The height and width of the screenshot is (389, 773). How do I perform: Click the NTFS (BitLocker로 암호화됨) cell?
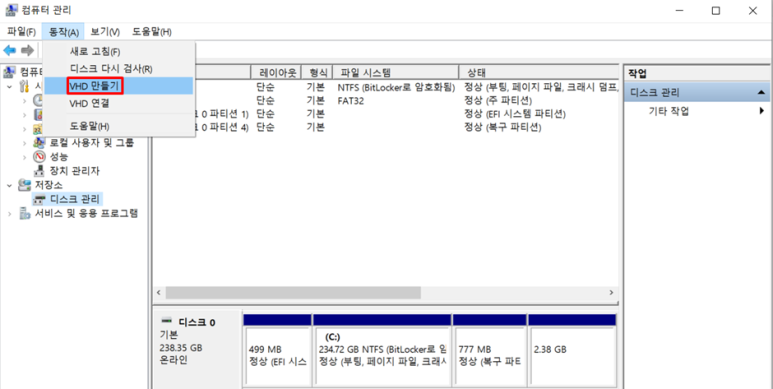pos(396,87)
